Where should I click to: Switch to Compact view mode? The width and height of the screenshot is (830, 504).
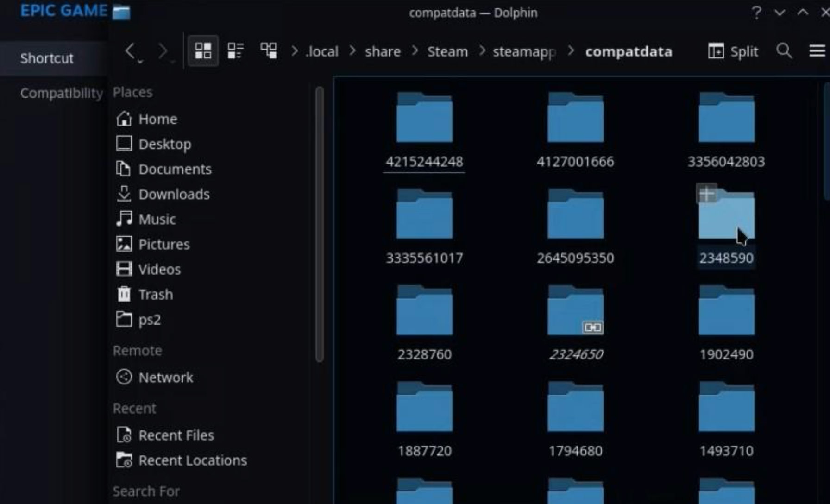[x=235, y=51]
